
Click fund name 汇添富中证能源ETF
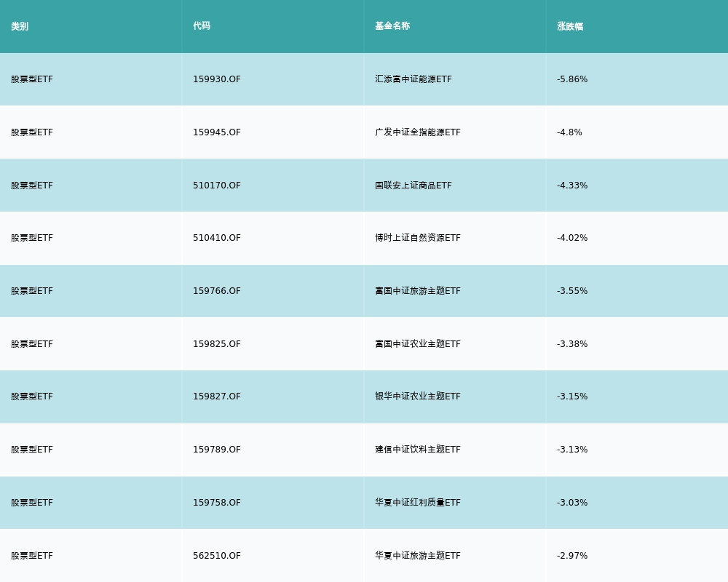[414, 79]
